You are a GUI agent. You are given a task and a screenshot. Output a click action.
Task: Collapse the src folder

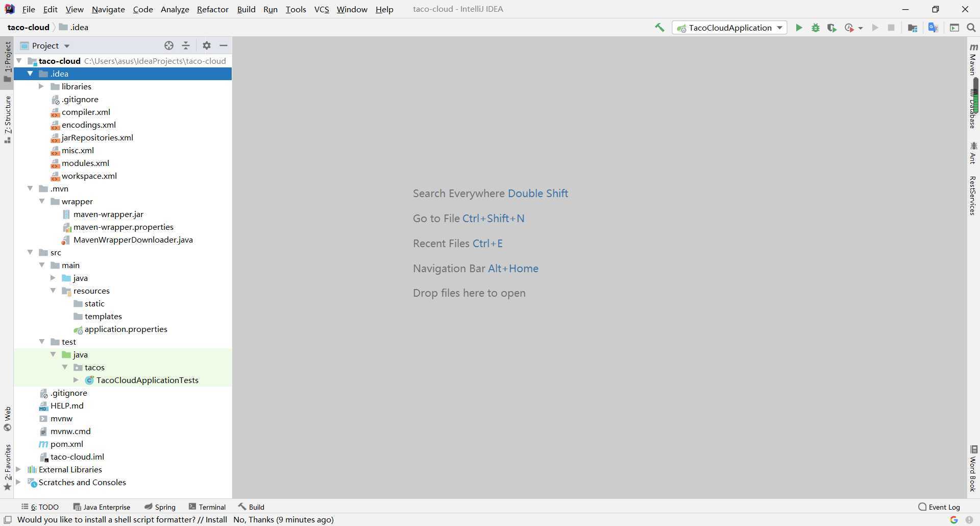[x=30, y=252]
